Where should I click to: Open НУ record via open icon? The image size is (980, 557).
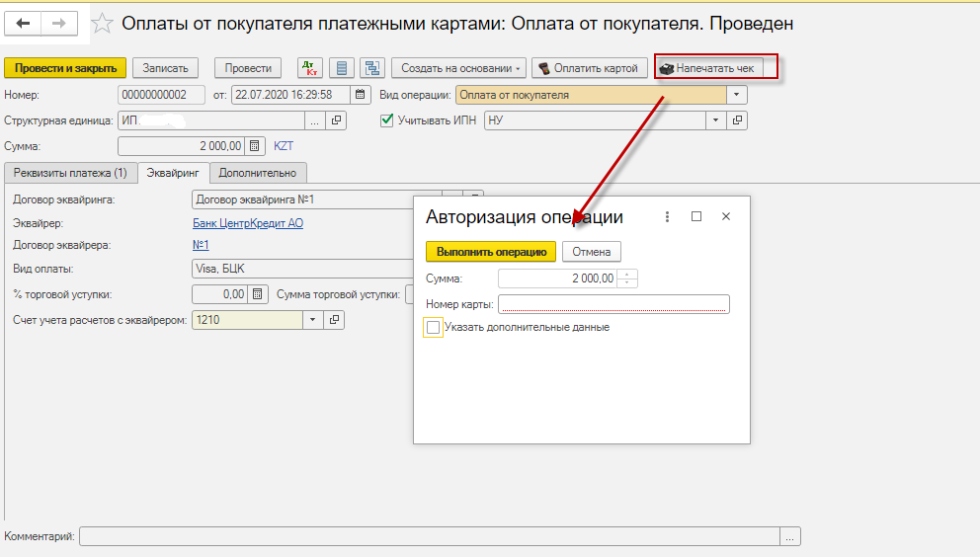pyautogui.click(x=738, y=120)
